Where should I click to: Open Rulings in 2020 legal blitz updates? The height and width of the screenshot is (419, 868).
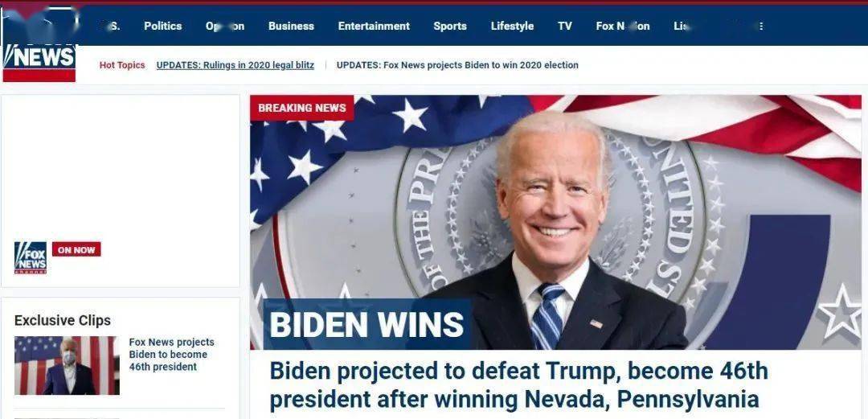[x=235, y=65]
